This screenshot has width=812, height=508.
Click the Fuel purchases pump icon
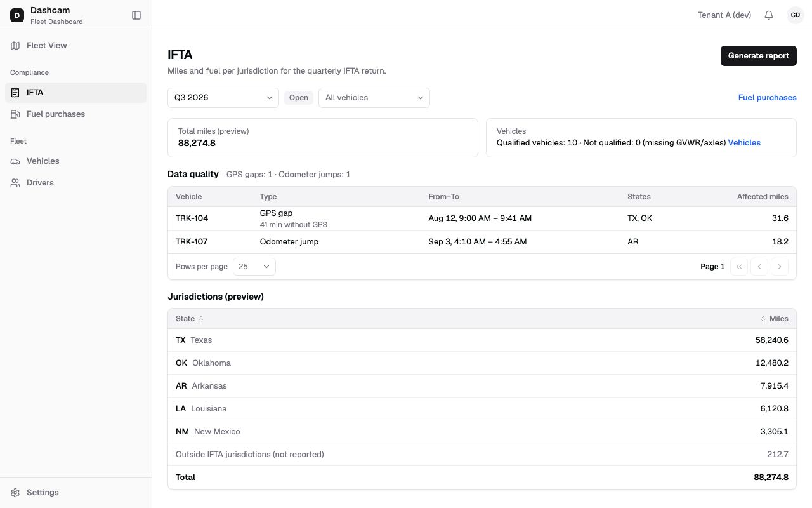(15, 114)
